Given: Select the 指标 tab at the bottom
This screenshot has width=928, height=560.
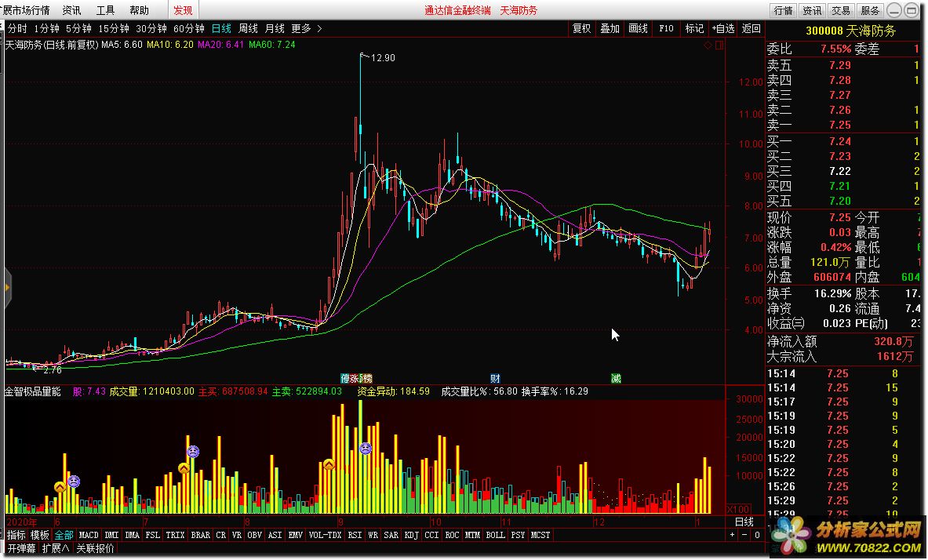Looking at the screenshot, I should 16,535.
